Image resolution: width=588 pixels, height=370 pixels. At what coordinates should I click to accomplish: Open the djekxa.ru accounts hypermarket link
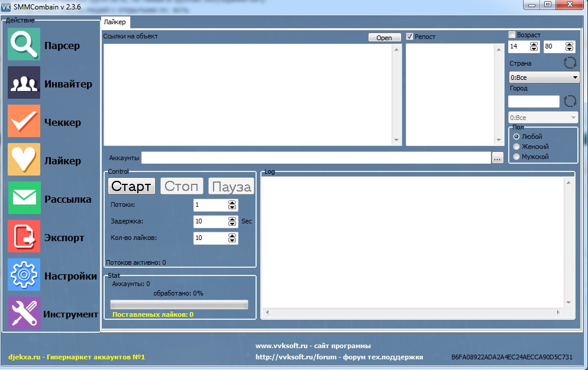76,357
